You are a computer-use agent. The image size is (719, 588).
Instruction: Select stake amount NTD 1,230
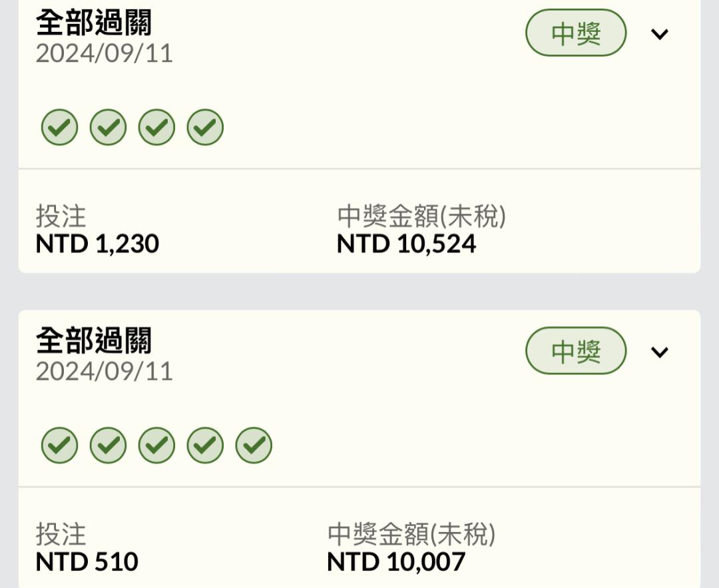[x=97, y=244]
